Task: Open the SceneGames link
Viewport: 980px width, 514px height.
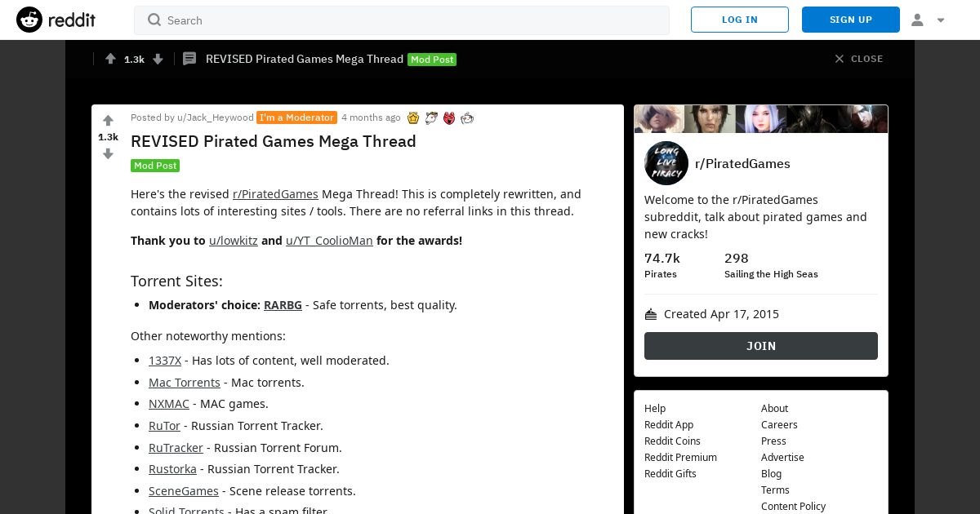Action: click(x=184, y=491)
